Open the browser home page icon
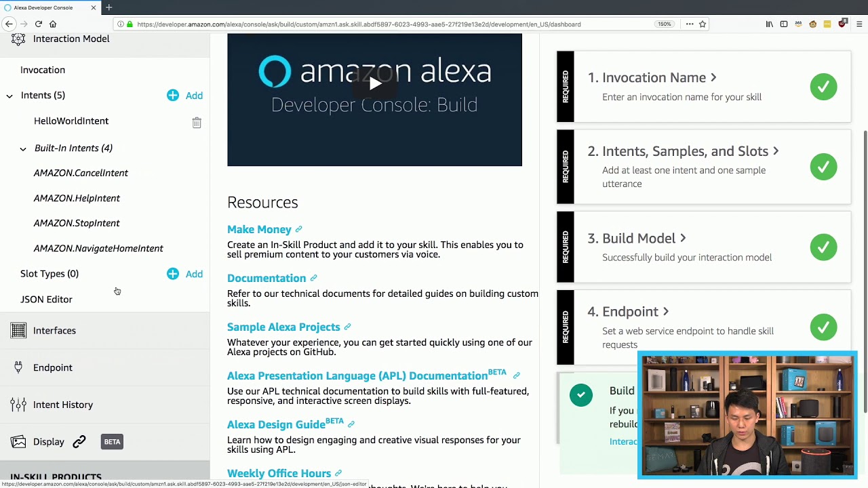Screen dimensions: 868x488 coord(53,24)
